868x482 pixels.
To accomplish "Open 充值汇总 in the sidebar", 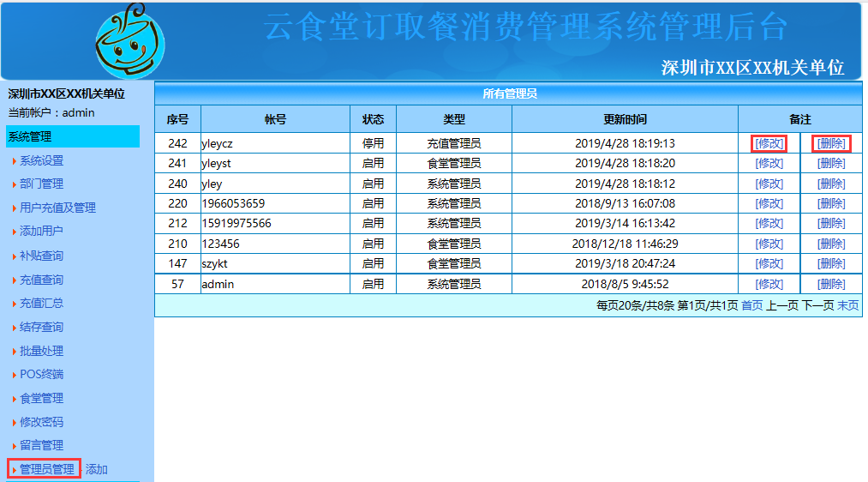I will [x=41, y=303].
